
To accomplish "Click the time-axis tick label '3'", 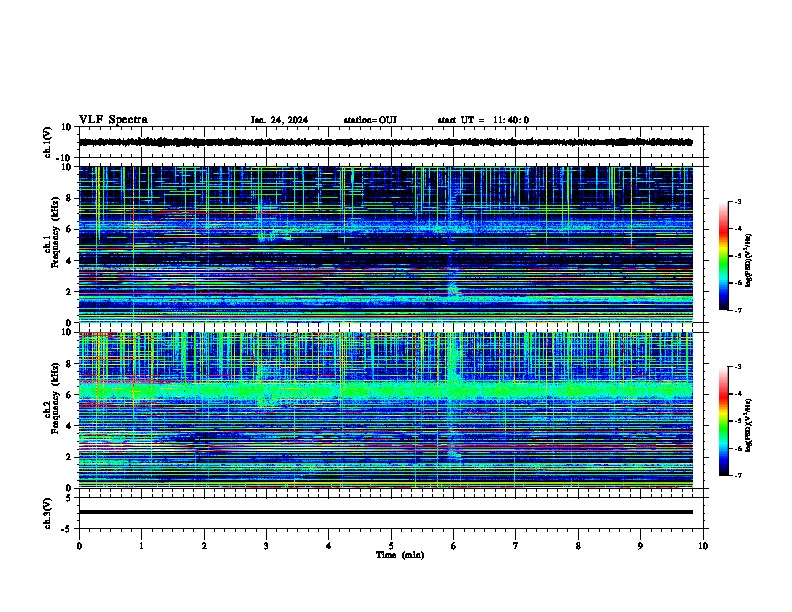I will tap(266, 546).
